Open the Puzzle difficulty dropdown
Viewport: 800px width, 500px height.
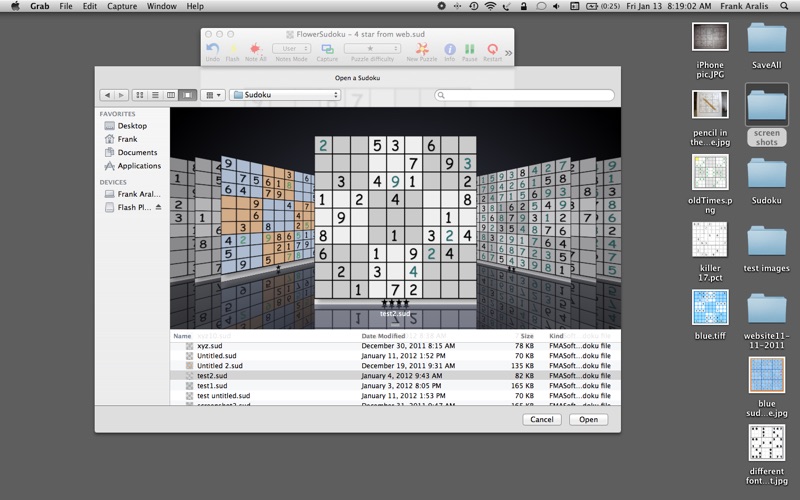pyautogui.click(x=372, y=48)
